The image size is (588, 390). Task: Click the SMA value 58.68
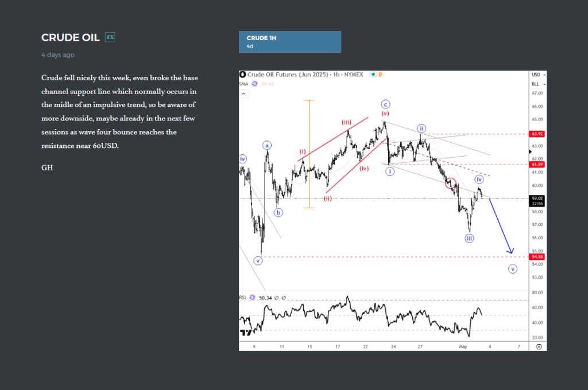[268, 84]
